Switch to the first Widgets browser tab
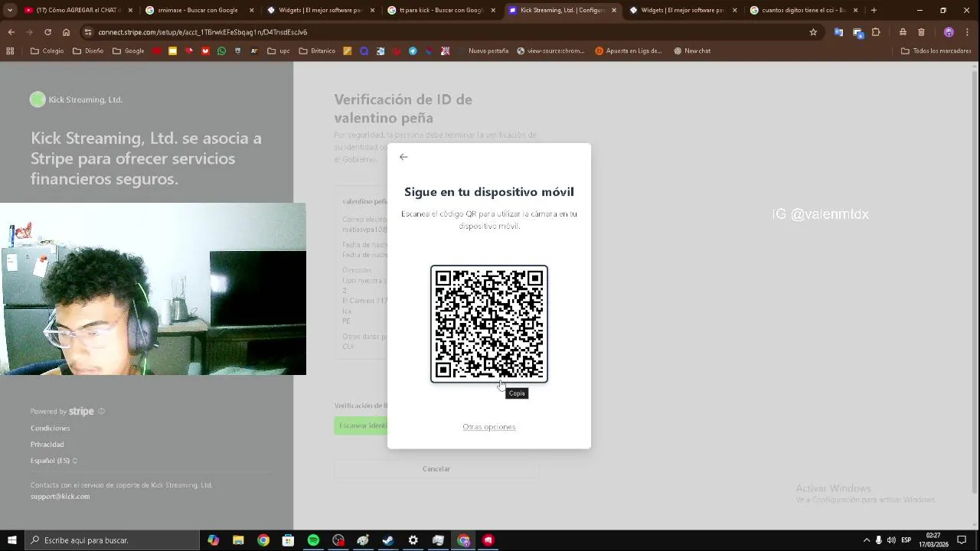The image size is (980, 551). coord(320,11)
